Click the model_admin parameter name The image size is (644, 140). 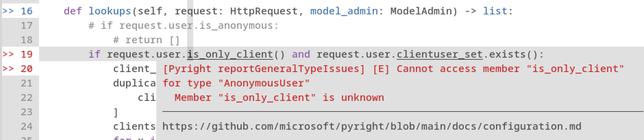point(344,11)
